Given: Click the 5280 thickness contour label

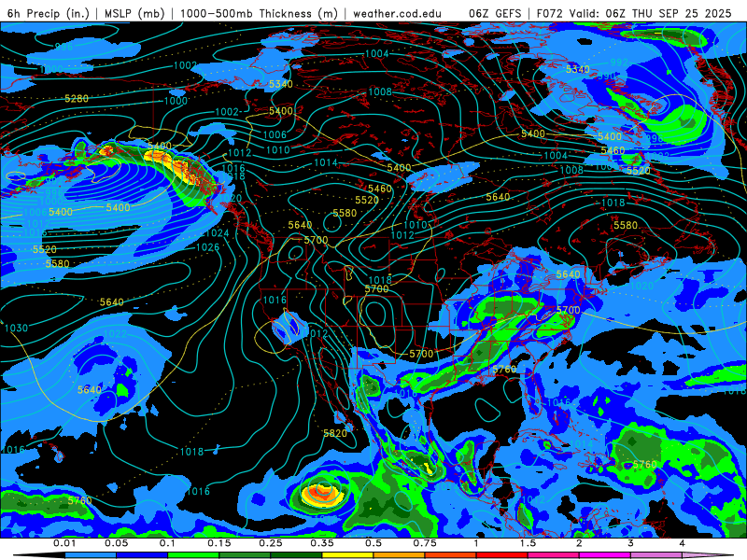Looking at the screenshot, I should pos(77,99).
